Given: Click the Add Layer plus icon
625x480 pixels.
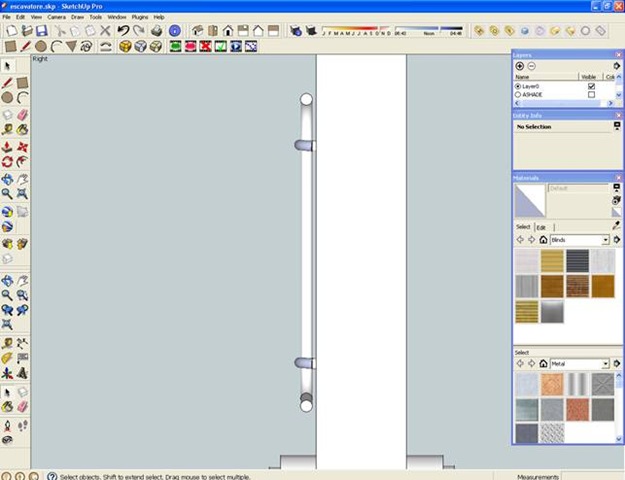Looking at the screenshot, I should pyautogui.click(x=519, y=66).
